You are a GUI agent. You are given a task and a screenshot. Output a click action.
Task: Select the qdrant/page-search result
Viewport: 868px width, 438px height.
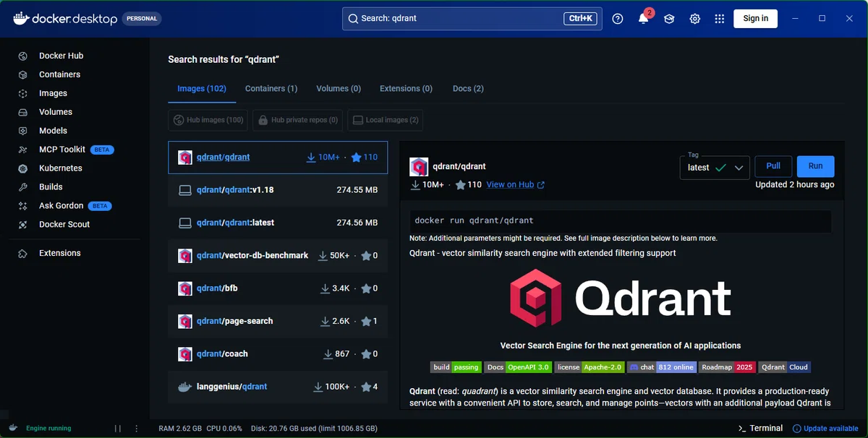(x=278, y=321)
